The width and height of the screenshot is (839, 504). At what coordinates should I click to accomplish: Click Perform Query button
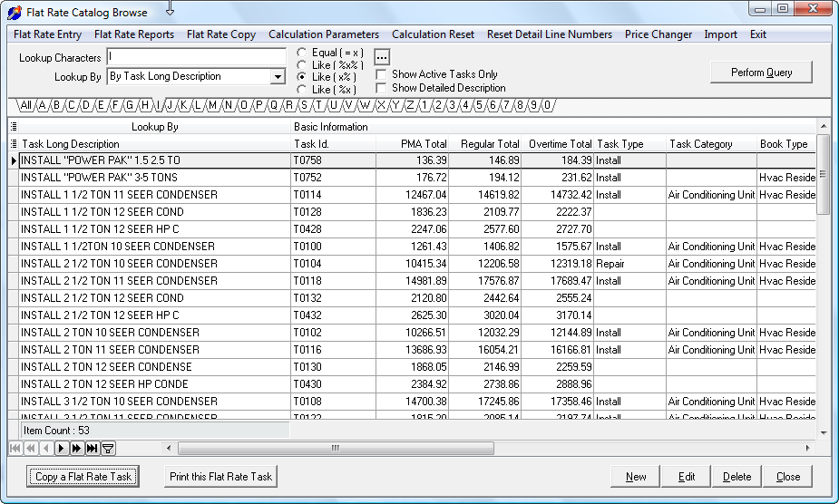point(761,73)
